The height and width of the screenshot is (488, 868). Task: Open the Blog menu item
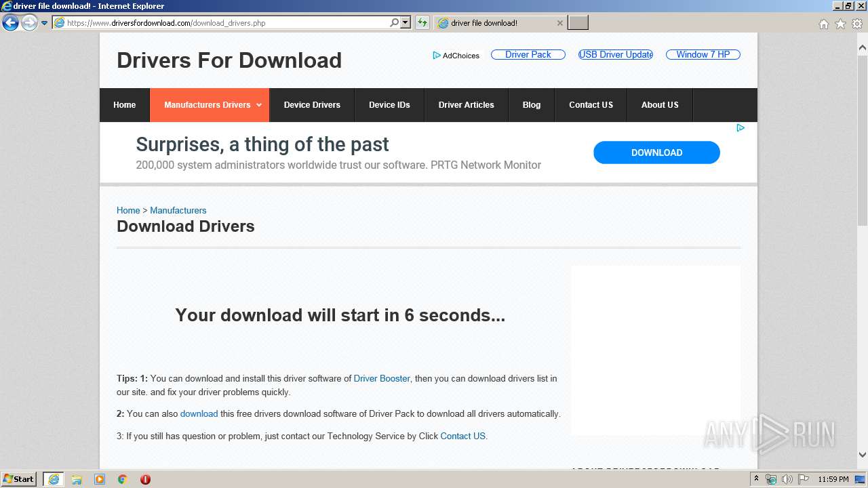(x=532, y=105)
